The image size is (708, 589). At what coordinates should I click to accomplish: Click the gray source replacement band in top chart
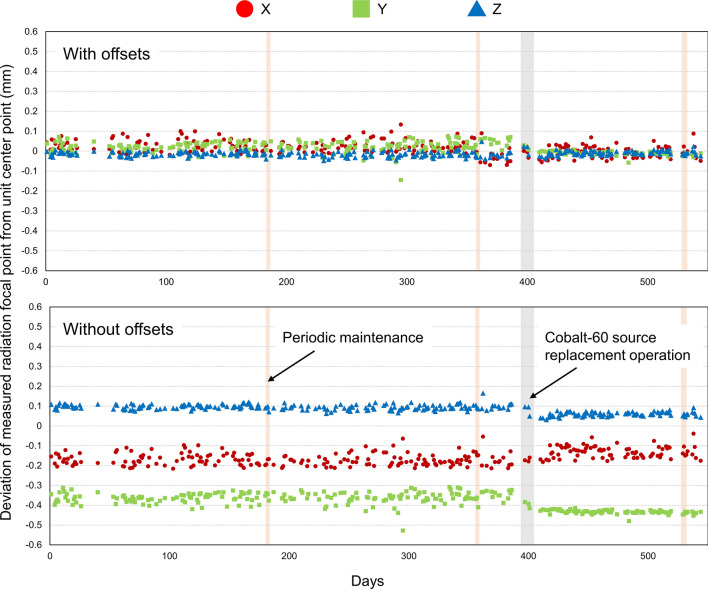[527, 151]
